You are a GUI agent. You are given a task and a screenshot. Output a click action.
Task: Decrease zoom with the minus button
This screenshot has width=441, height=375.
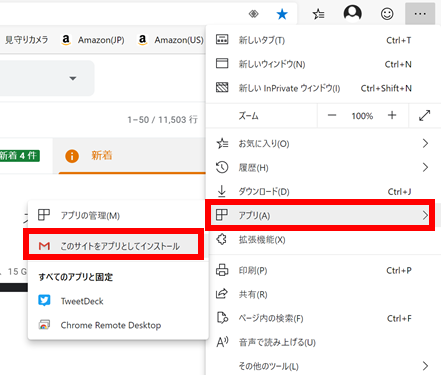point(332,116)
